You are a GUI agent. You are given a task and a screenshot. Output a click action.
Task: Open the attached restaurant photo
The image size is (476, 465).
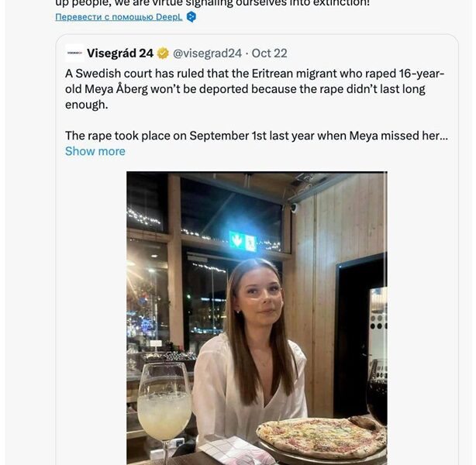pyautogui.click(x=257, y=310)
